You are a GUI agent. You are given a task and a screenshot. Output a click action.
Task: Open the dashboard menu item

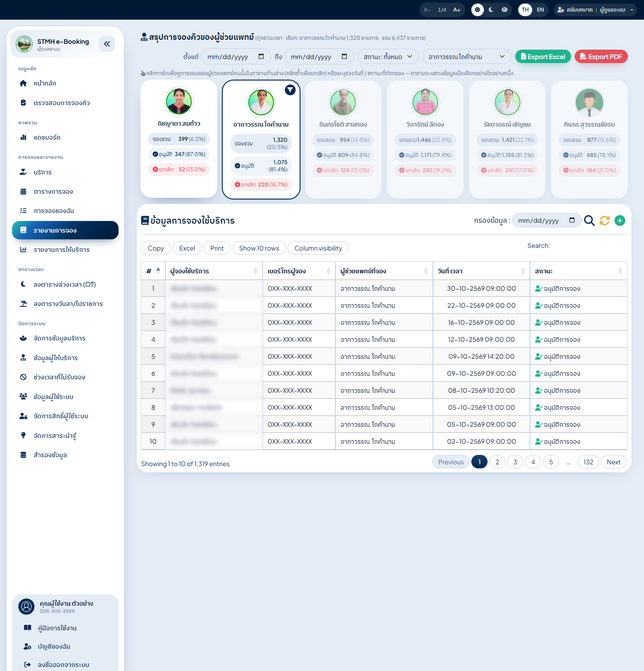click(65, 137)
